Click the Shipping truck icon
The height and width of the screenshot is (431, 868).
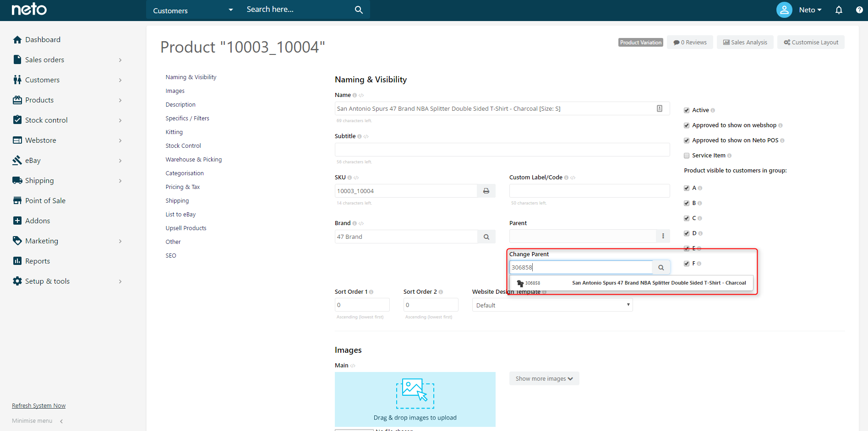17,180
